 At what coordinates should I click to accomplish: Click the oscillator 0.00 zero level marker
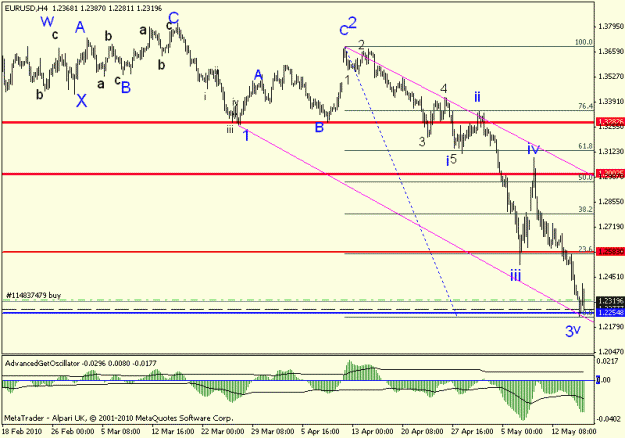[603, 380]
